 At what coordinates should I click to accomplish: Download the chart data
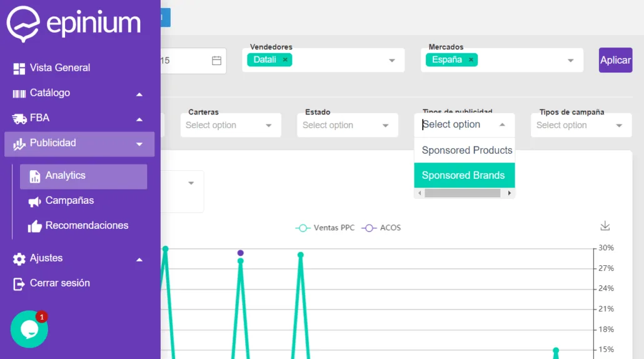coord(605,226)
